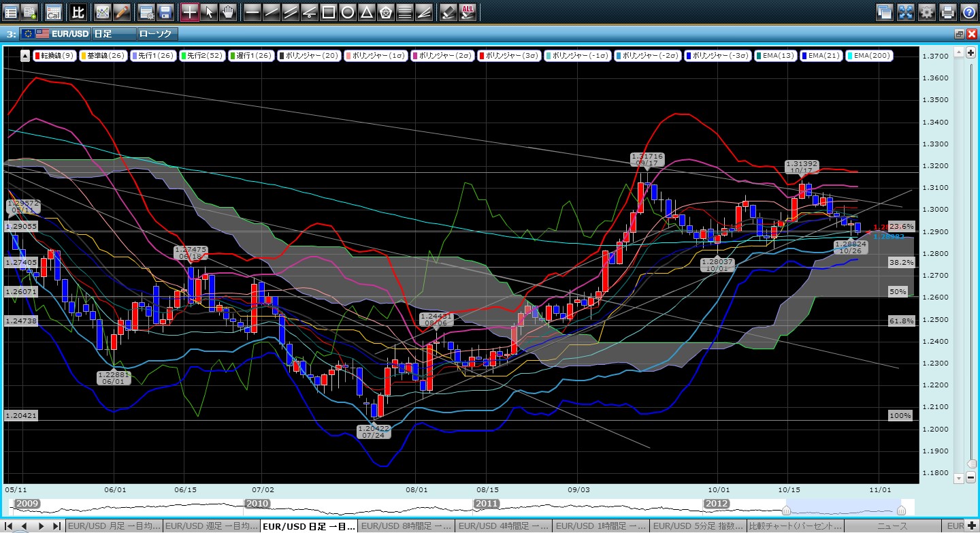The image size is (980, 533).
Task: Print the chart using printer icon
Action: [947, 12]
